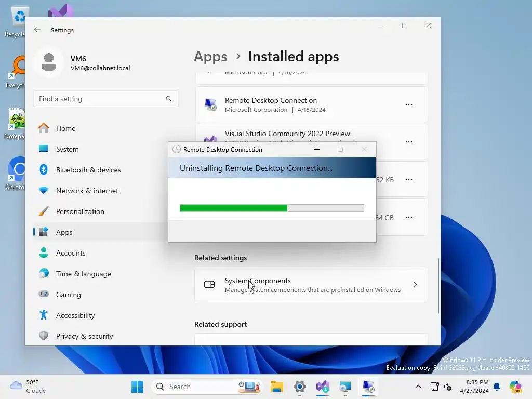
Task: Expand System Components with the chevron arrow
Action: (415, 285)
